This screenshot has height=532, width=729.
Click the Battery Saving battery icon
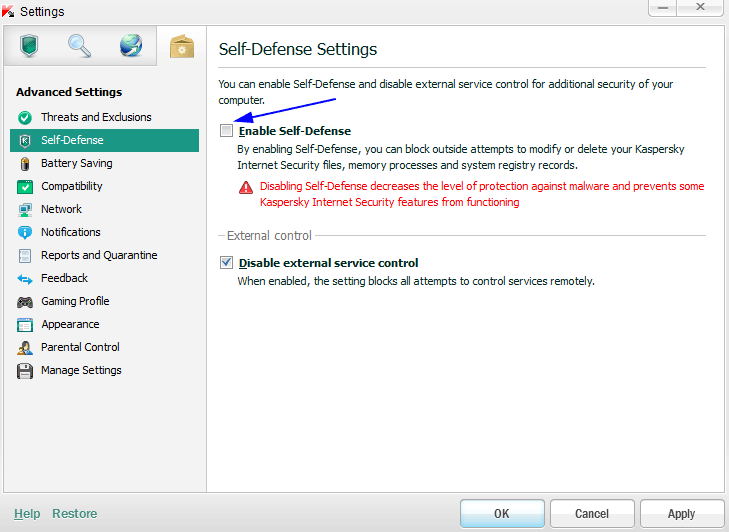25,164
